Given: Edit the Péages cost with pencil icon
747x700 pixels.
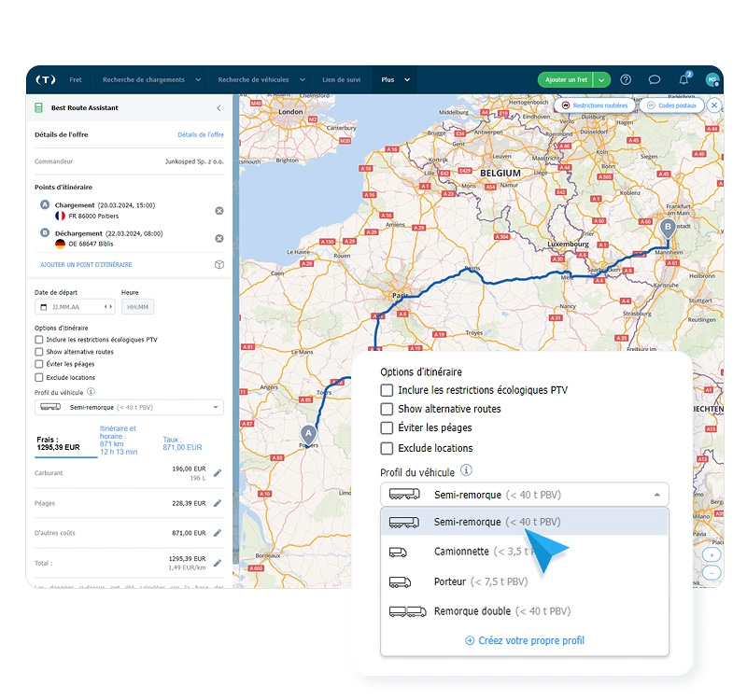Looking at the screenshot, I should 218,503.
